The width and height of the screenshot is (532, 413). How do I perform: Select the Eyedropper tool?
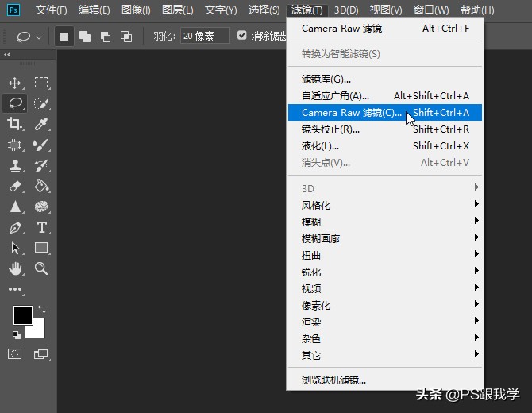[x=41, y=124]
